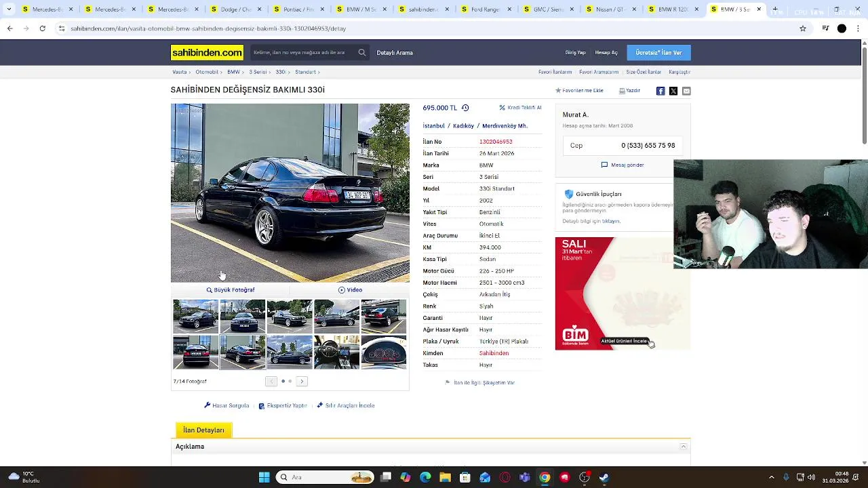Click BIM ad Aktüel Ürünleri İncele
This screenshot has width=868, height=488.
click(624, 341)
